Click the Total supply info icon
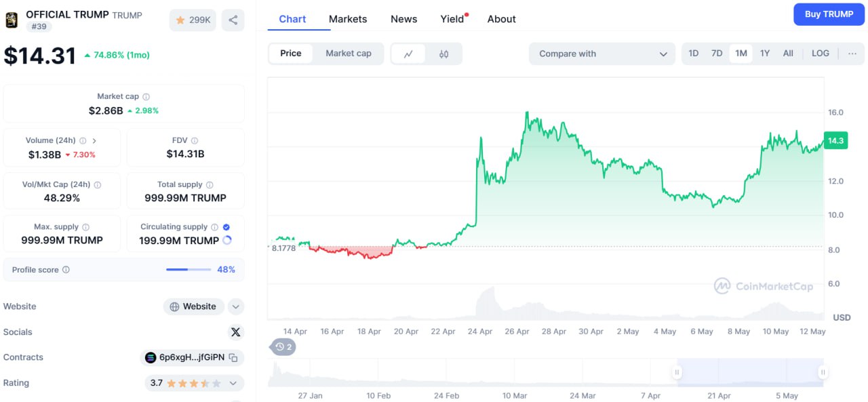 tap(210, 185)
